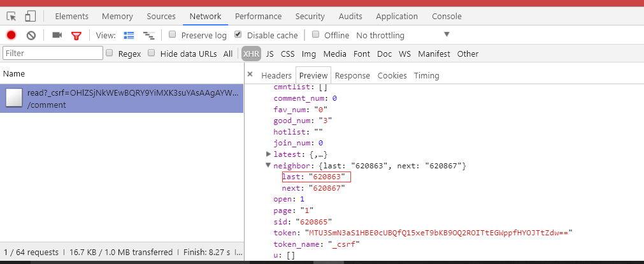Expand the latest object in the preview

click(269, 154)
